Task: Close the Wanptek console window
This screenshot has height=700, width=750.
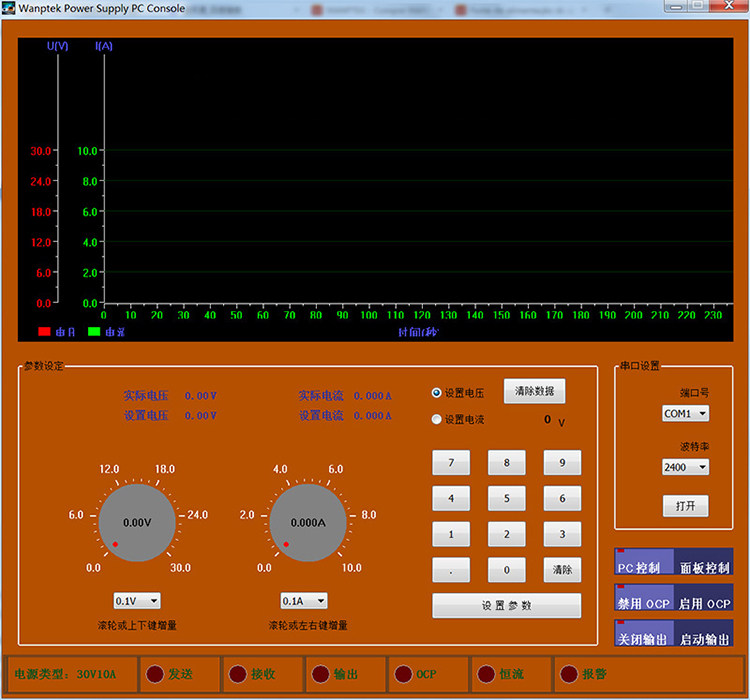Action: (729, 6)
